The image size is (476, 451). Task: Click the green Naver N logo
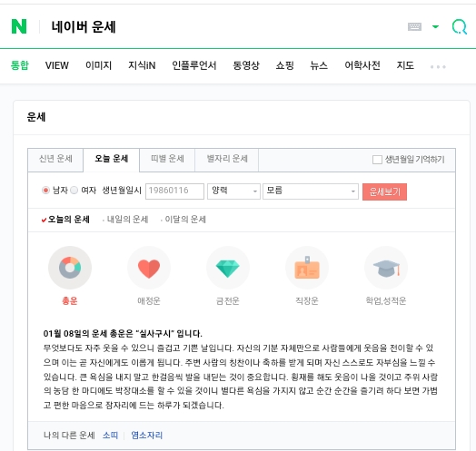19,26
